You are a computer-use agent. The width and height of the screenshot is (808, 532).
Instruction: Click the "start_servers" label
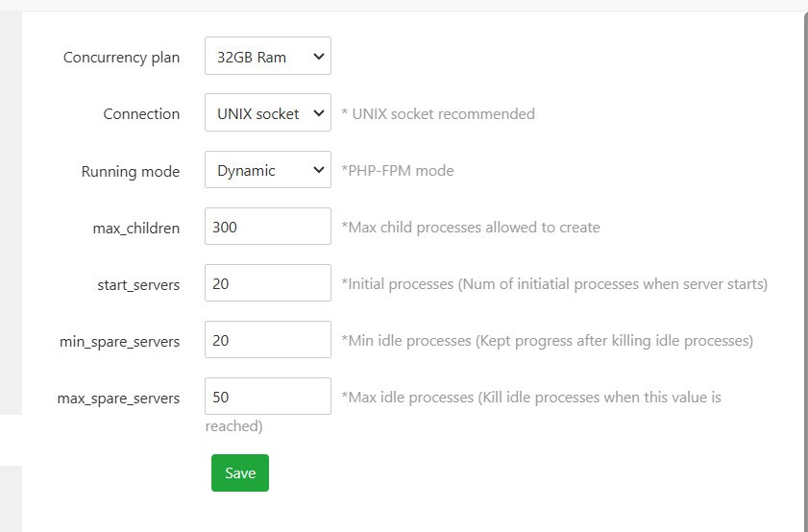coord(138,285)
